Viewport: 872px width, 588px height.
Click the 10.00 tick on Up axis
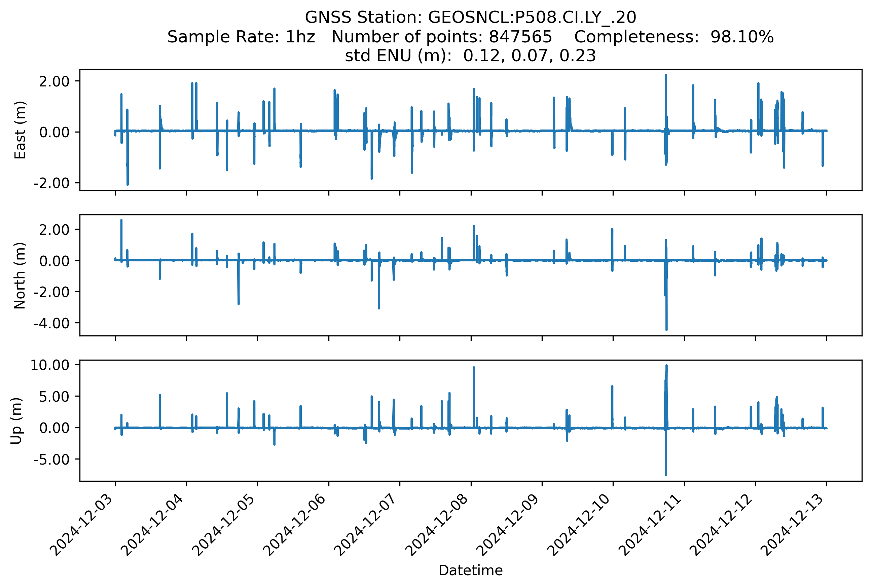pos(50,365)
